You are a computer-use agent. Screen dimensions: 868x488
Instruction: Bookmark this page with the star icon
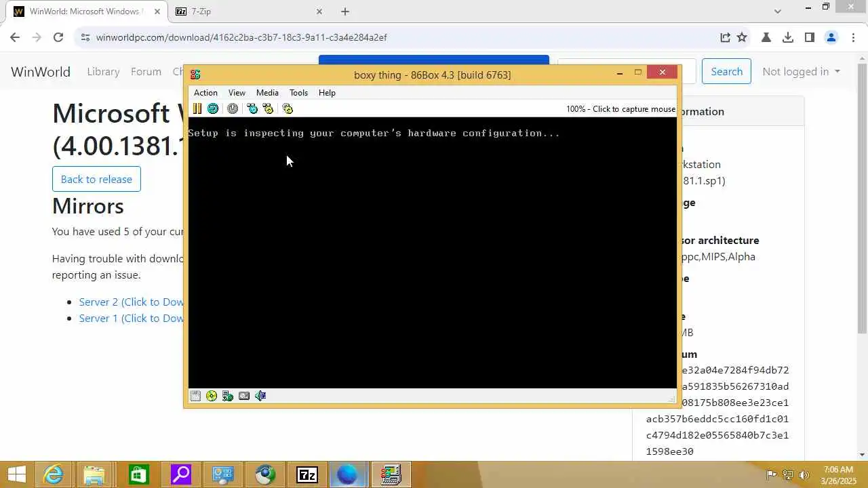[x=743, y=37]
